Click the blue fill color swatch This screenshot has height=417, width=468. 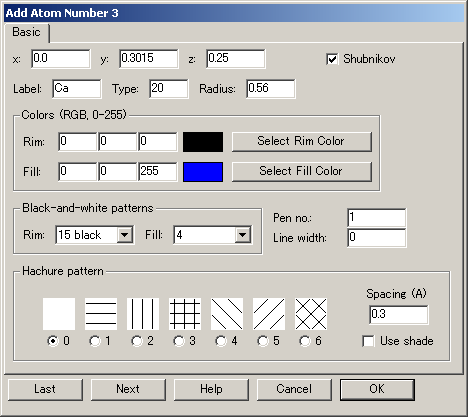(x=203, y=172)
